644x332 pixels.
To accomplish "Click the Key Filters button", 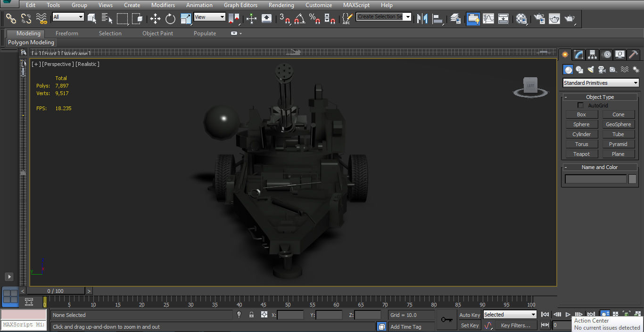I will (516, 325).
